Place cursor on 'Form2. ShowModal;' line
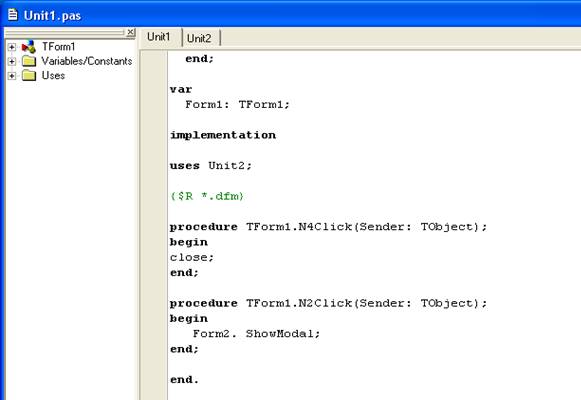 click(x=256, y=334)
